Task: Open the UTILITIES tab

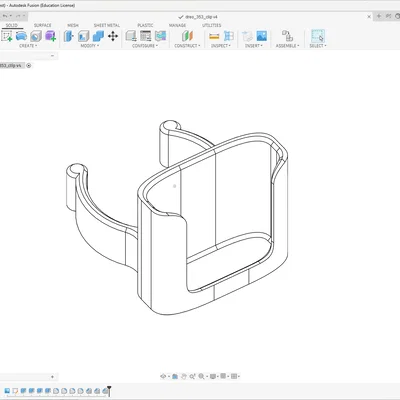Action: (212, 25)
